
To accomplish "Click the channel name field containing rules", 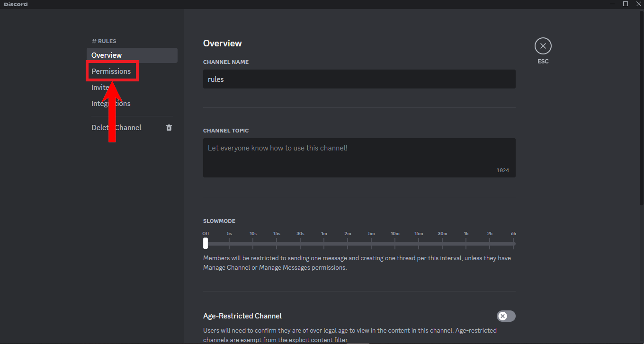I will point(359,79).
